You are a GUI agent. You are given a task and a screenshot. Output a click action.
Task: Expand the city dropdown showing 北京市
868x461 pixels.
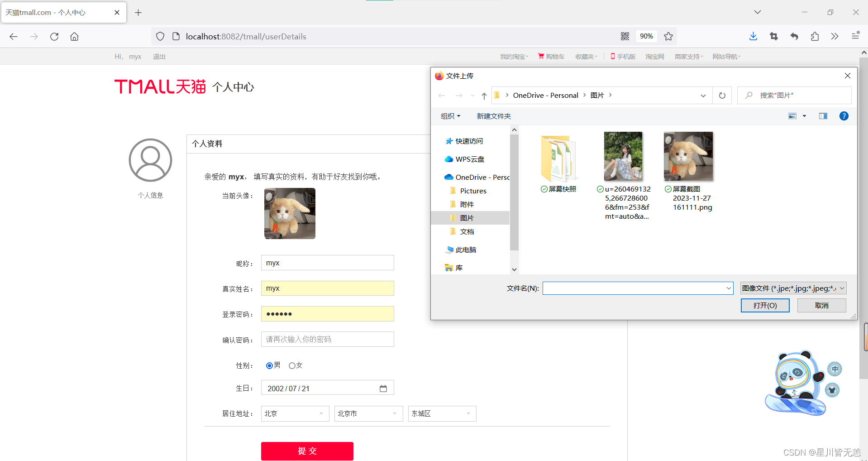368,413
